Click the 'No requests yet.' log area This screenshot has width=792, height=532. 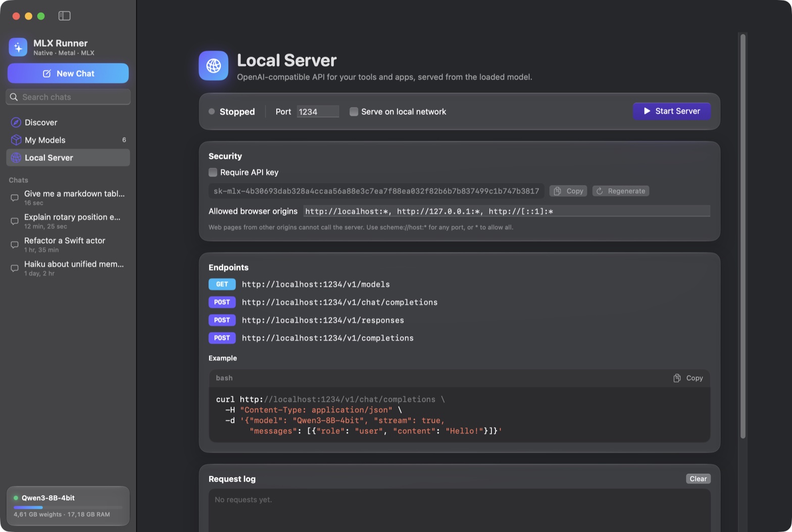point(460,510)
